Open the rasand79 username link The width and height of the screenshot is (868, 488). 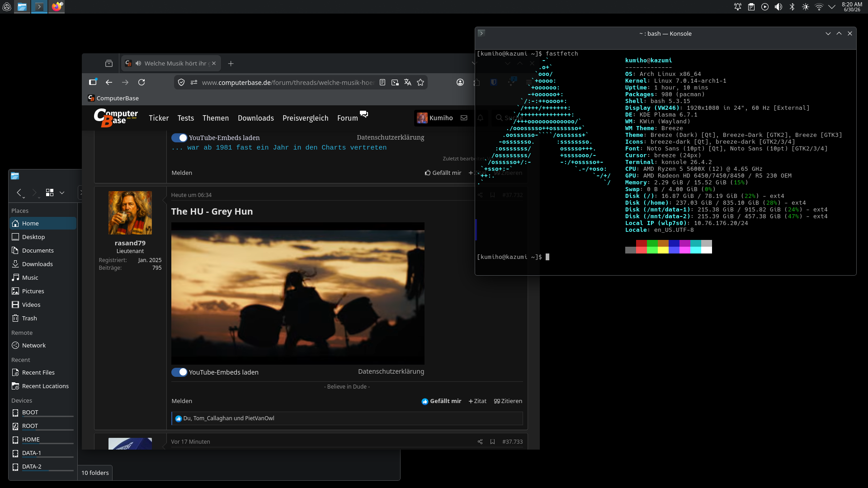pyautogui.click(x=130, y=243)
